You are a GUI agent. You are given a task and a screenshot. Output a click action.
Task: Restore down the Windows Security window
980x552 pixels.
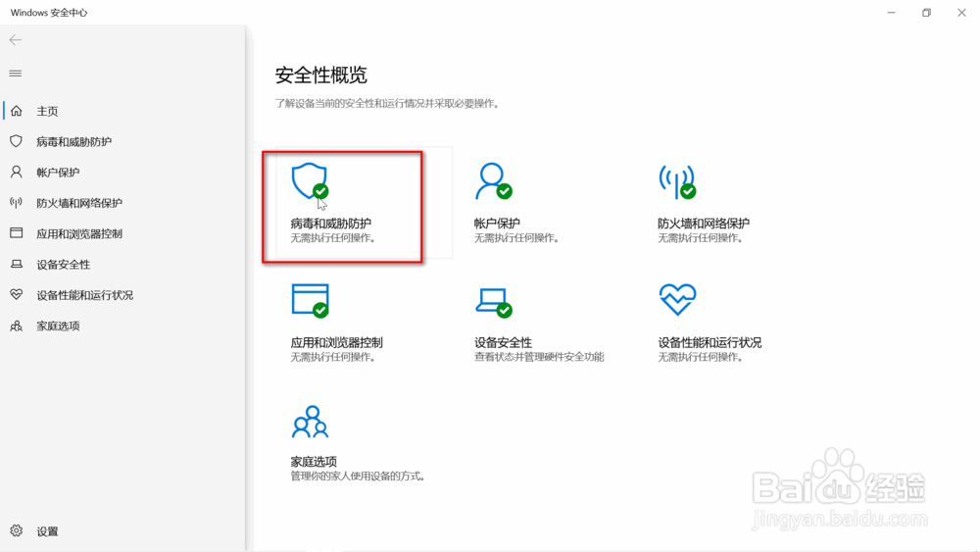(x=926, y=13)
